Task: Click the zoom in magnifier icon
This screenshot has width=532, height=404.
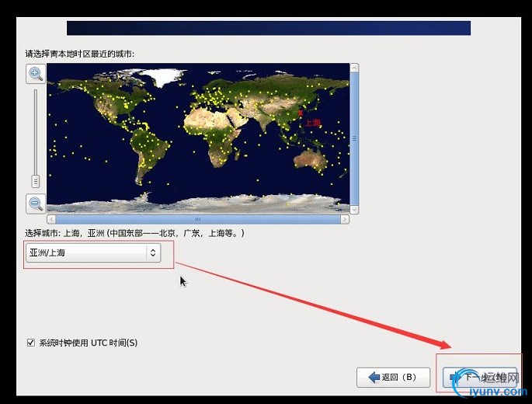Action: tap(36, 74)
